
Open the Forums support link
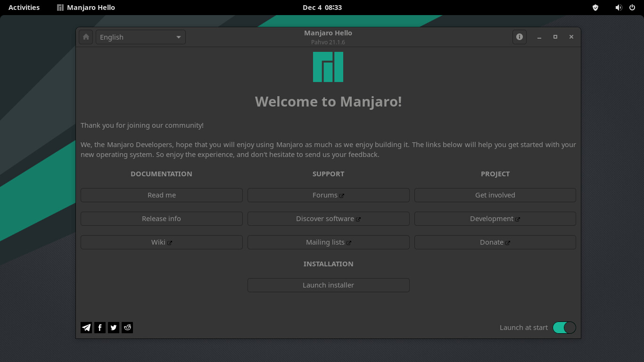(328, 195)
